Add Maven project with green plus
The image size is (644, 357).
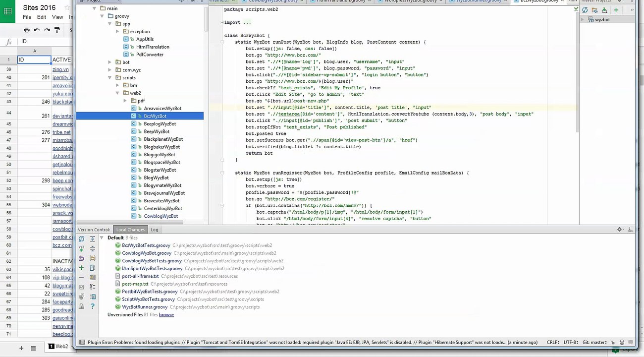coord(616,10)
